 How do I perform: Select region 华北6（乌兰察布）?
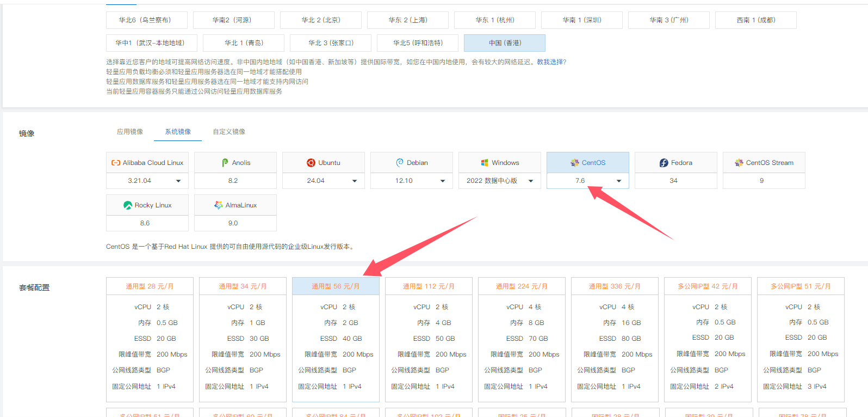pyautogui.click(x=147, y=20)
